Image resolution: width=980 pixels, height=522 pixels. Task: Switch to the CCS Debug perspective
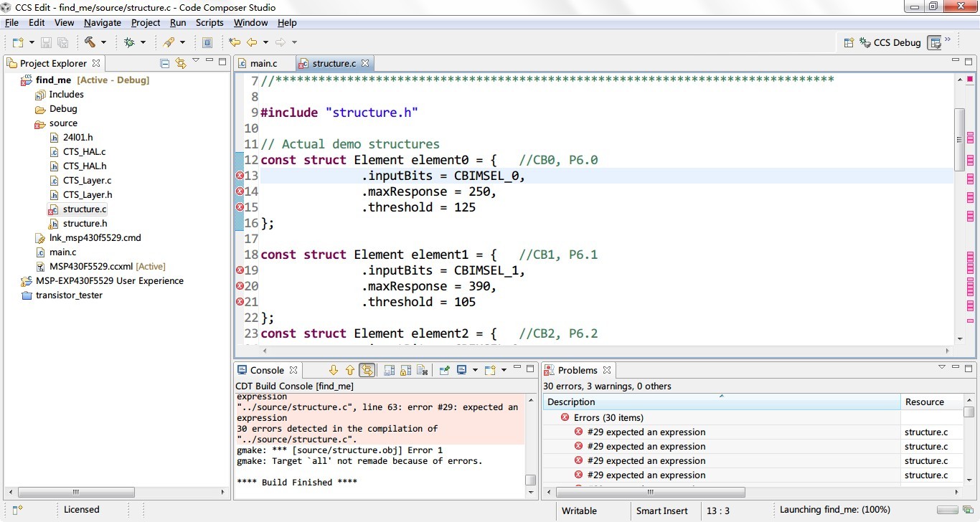890,42
